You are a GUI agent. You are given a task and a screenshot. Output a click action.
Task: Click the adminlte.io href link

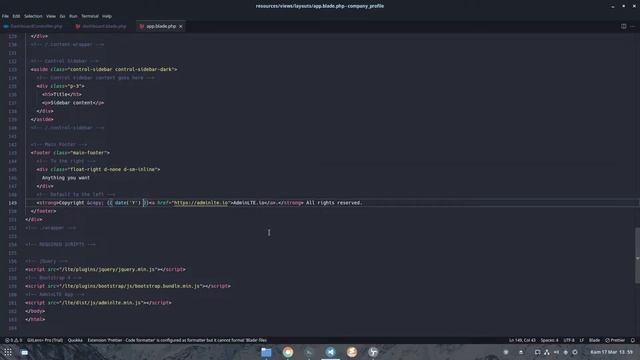click(x=200, y=203)
